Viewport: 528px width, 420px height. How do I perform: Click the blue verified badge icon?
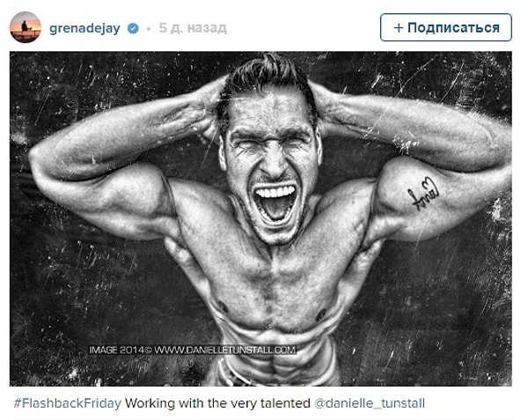click(x=133, y=29)
